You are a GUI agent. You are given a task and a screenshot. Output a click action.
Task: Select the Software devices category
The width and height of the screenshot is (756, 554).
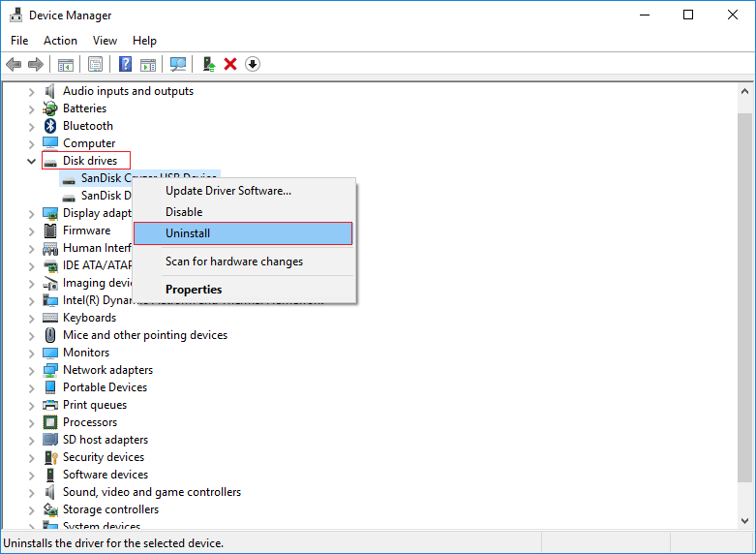106,475
